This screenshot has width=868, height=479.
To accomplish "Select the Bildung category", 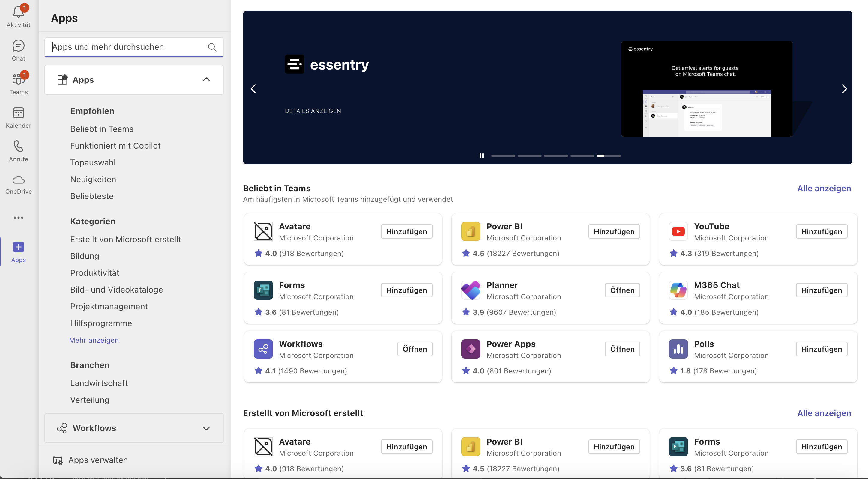I will 85,256.
